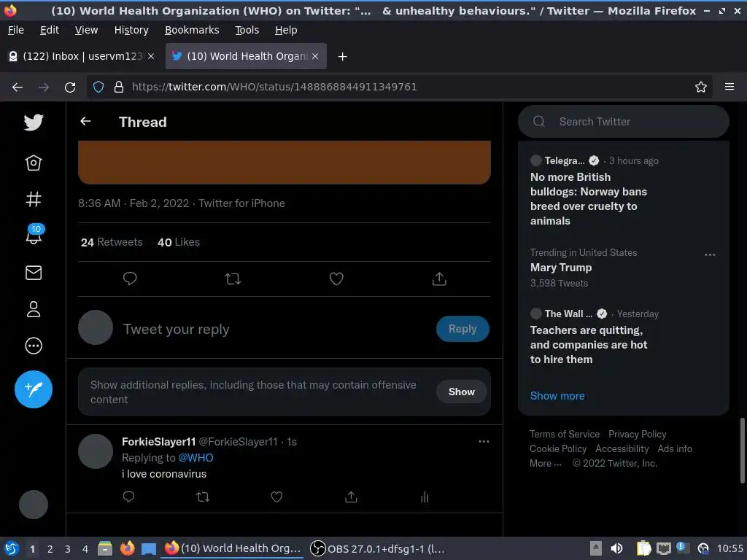
Task: Reply to ForkieSlayer11's tweet via bubble icon
Action: pyautogui.click(x=128, y=497)
